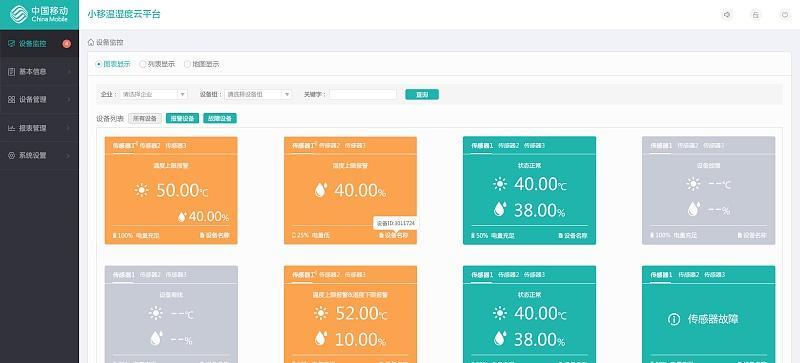This screenshot has width=800, height=363.
Task: Click the sun icon beside 50.00℃
Action: pos(141,190)
